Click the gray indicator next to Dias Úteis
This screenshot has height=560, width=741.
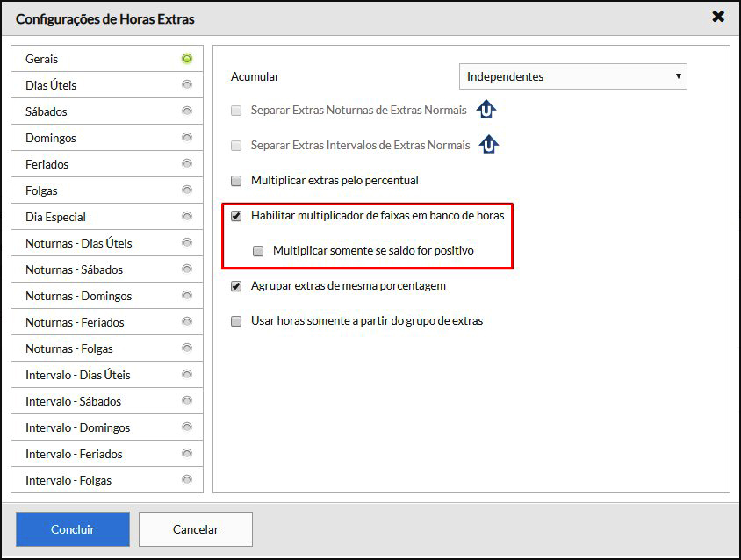coord(187,85)
